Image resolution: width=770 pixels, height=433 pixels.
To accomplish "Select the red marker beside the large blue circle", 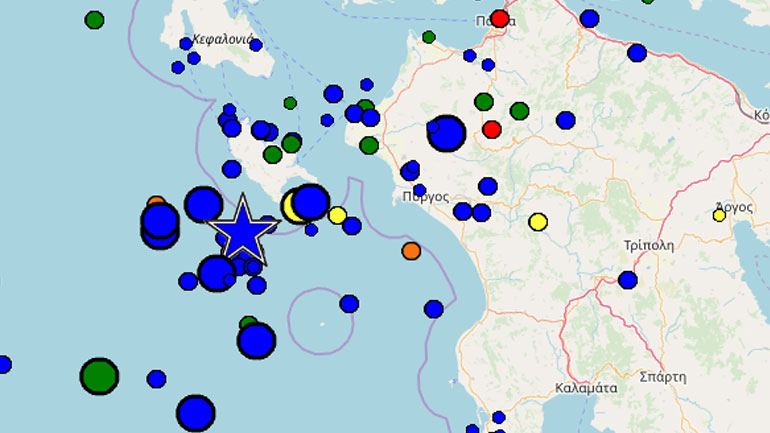I will coord(491,129).
